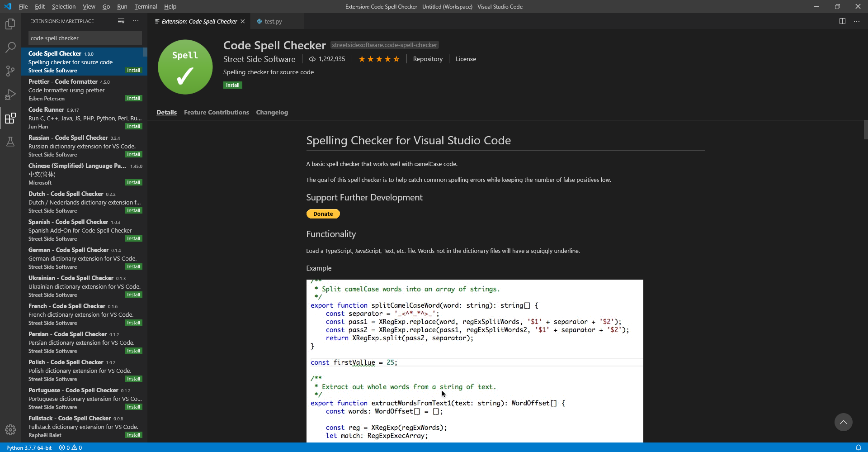The width and height of the screenshot is (868, 452).
Task: Select the Details tab
Action: tap(166, 112)
